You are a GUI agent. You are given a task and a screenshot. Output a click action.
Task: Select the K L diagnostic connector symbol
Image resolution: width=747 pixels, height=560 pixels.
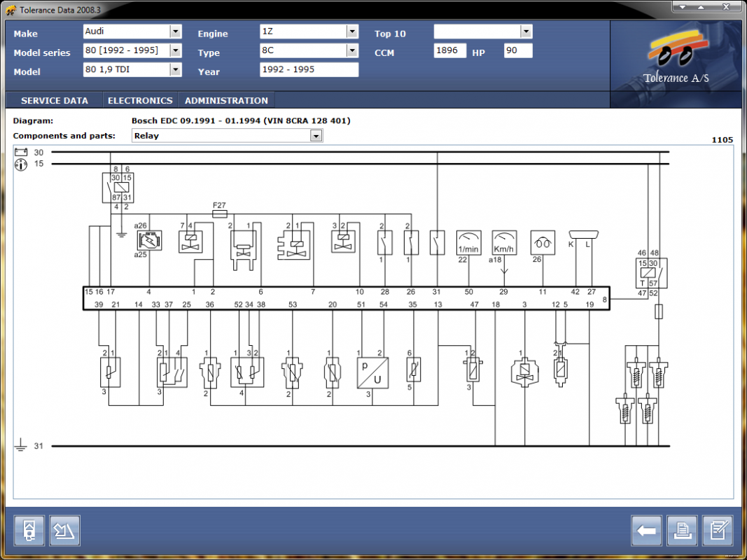click(x=584, y=234)
